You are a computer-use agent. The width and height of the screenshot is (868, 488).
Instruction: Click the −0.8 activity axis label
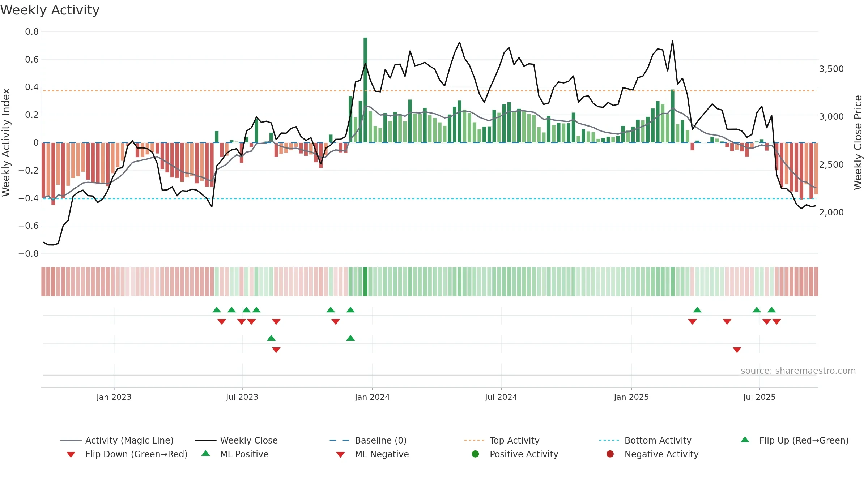click(x=29, y=254)
